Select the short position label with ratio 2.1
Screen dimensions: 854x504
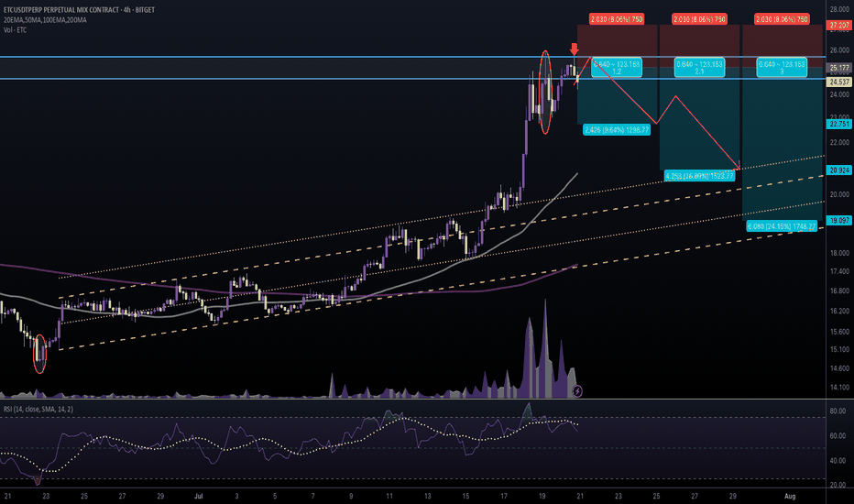(x=699, y=68)
